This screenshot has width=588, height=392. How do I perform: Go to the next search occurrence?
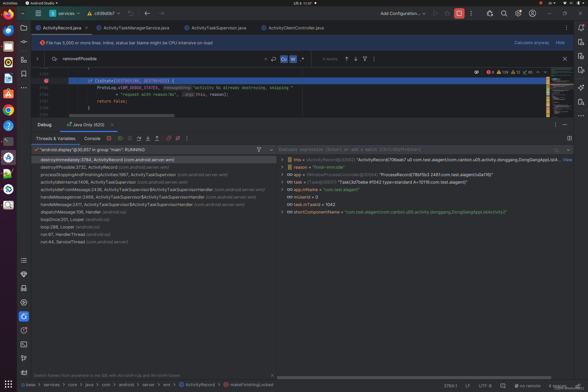[356, 59]
